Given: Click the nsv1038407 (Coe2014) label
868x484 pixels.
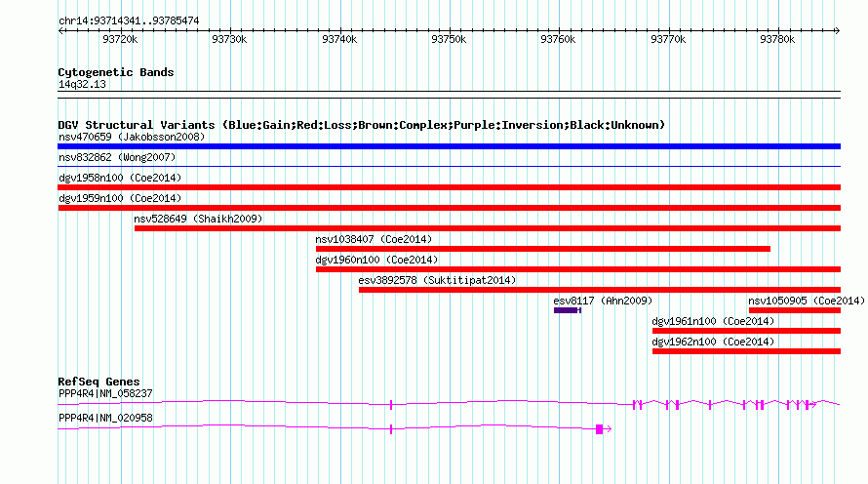Looking at the screenshot, I should point(374,239).
